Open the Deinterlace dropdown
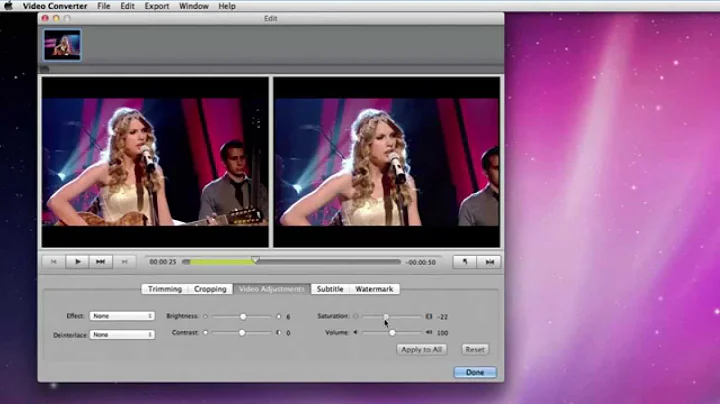 [122, 335]
